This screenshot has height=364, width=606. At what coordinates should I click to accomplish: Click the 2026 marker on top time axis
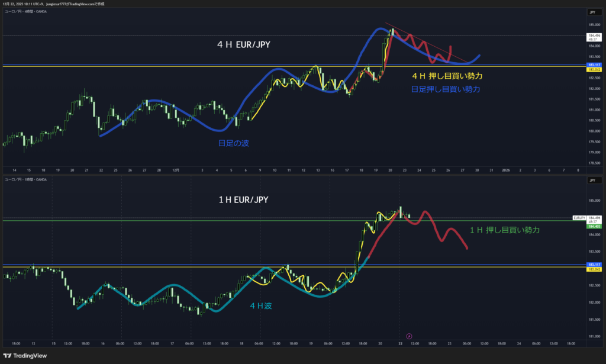506,170
